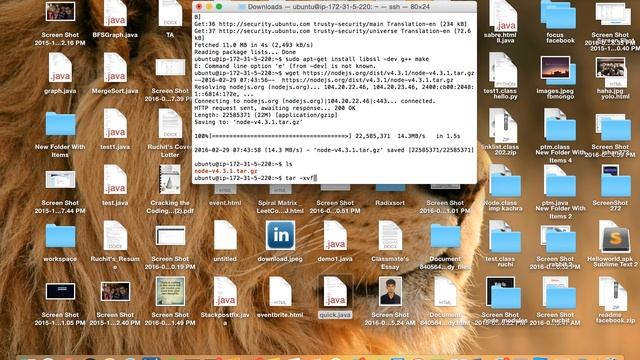Select the Sublime Text 2 icon
Screen dimensions: 640x360
(x=615, y=239)
